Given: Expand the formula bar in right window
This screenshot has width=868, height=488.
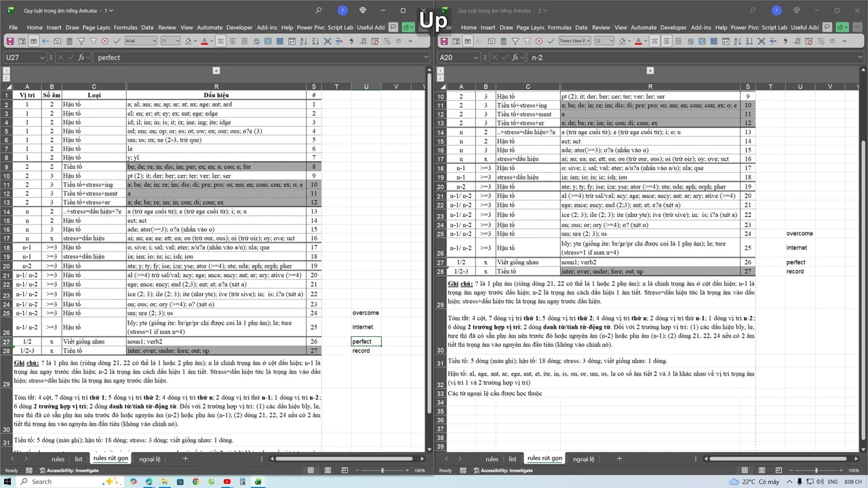Looking at the screenshot, I should (860, 58).
